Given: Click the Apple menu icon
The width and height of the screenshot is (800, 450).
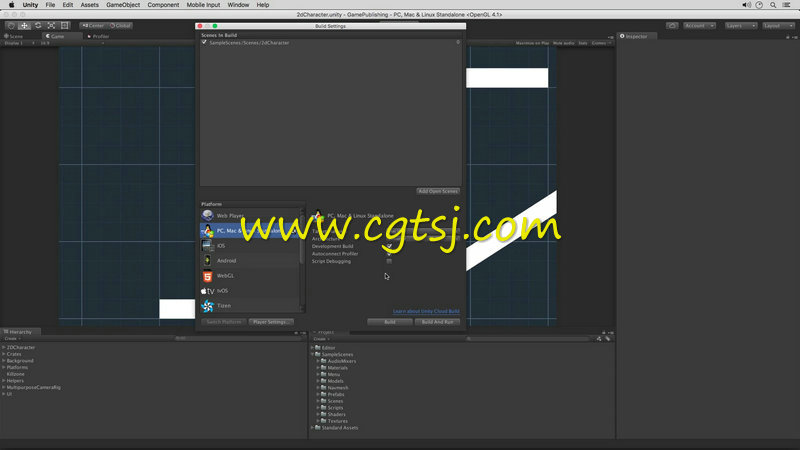Looking at the screenshot, I should tap(11, 5).
